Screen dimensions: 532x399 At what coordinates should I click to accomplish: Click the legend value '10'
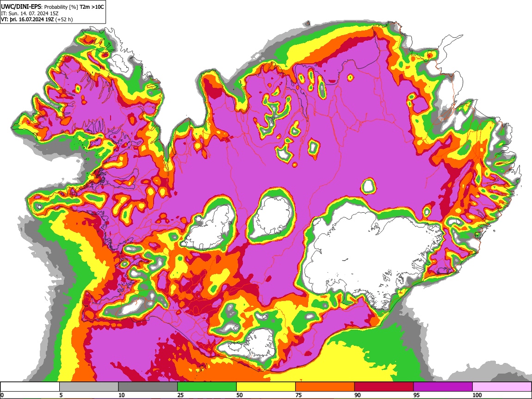coord(122,395)
